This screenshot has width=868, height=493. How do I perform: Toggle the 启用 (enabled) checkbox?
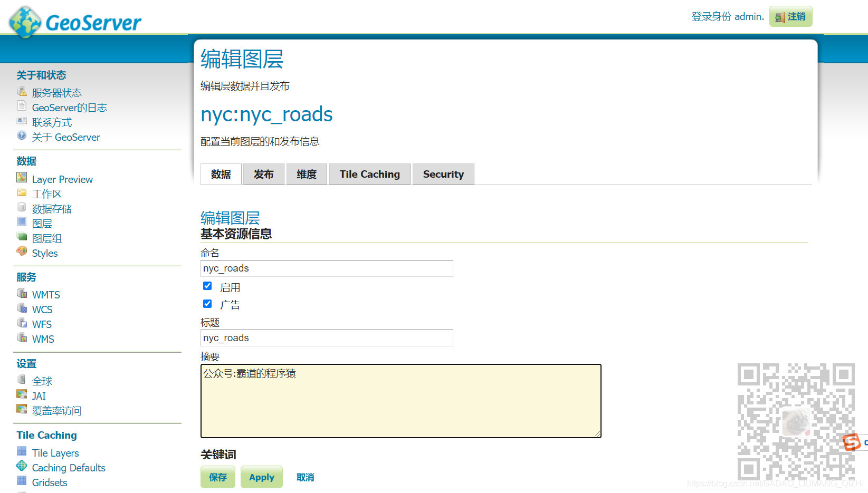pos(207,286)
